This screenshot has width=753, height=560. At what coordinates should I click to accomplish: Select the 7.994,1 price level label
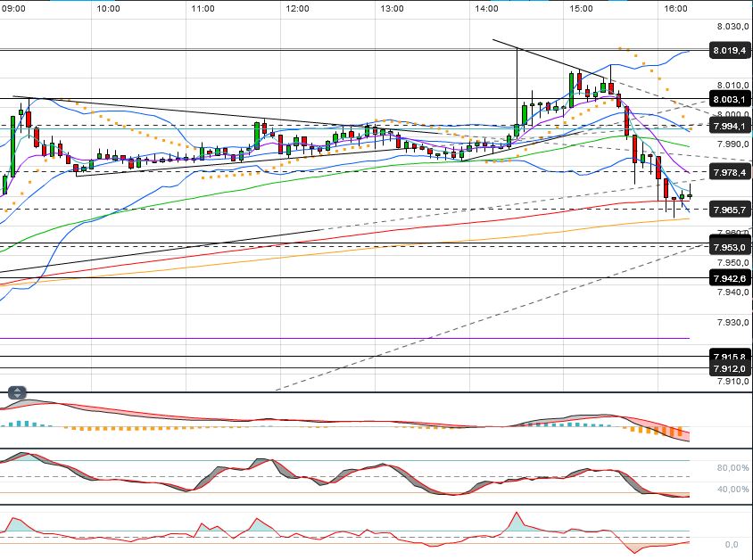click(x=730, y=127)
